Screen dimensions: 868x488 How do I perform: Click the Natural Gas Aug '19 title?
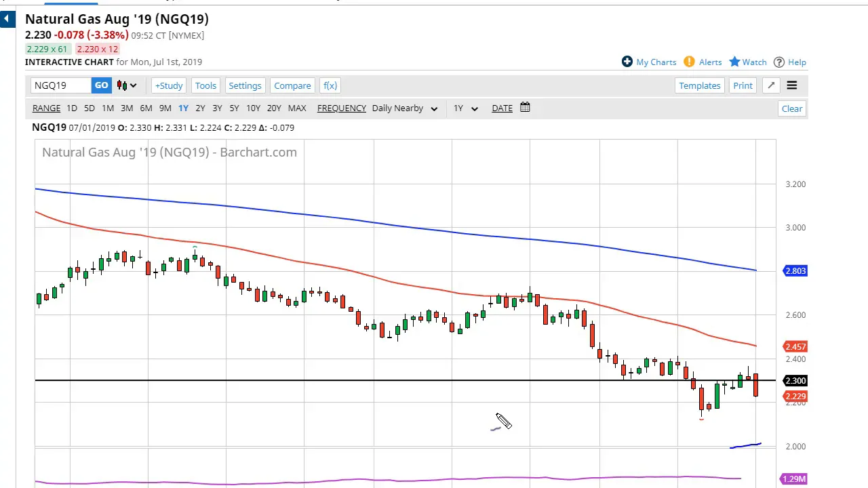click(117, 19)
